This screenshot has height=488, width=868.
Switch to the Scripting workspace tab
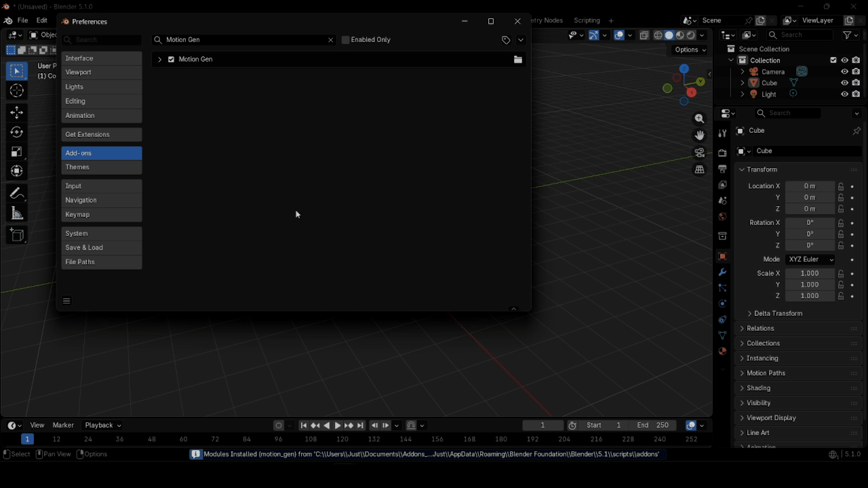point(587,21)
